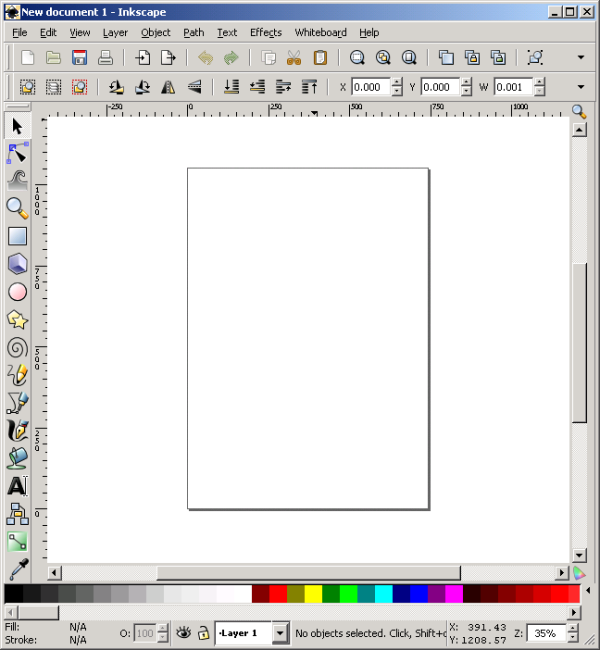Select the Zoom magnifier tool in toolbox
Screen dimensions: 600x650
coord(17,209)
